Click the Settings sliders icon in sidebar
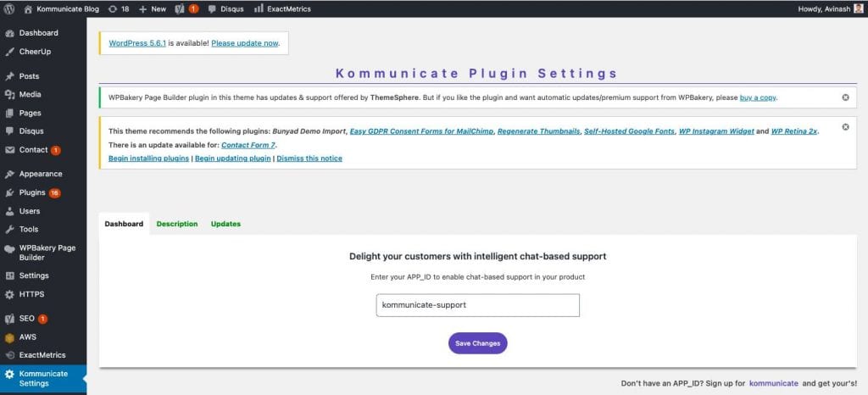This screenshot has width=868, height=395. [9, 276]
